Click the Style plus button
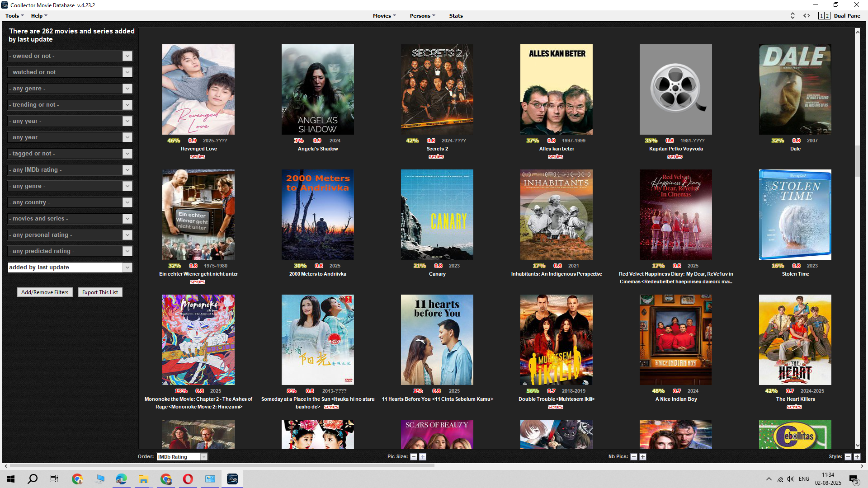The height and width of the screenshot is (488, 868). click(x=857, y=457)
